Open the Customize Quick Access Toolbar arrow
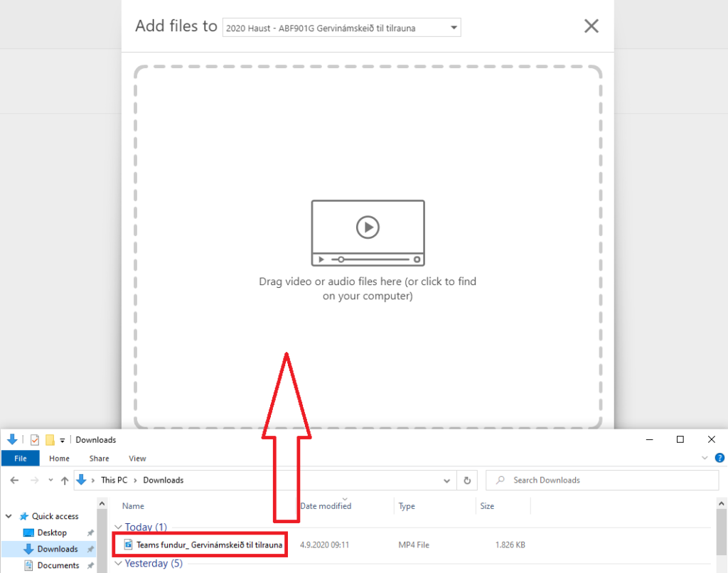Image resolution: width=728 pixels, height=573 pixels. [x=63, y=440]
